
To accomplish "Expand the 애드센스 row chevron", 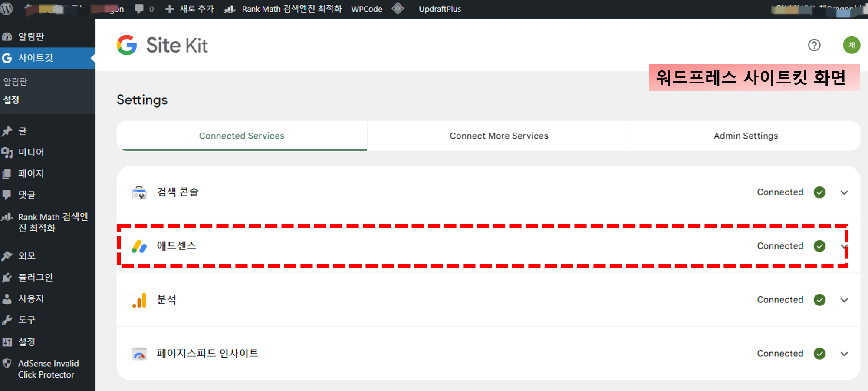I will 844,246.
